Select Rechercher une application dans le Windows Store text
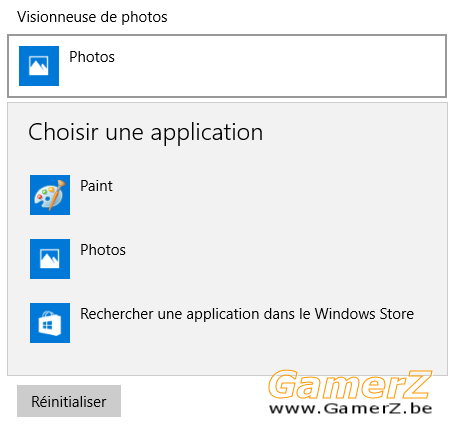The height and width of the screenshot is (424, 453). click(247, 314)
